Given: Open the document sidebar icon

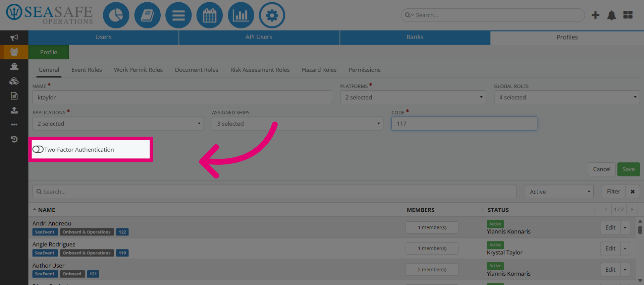Looking at the screenshot, I should tap(14, 96).
